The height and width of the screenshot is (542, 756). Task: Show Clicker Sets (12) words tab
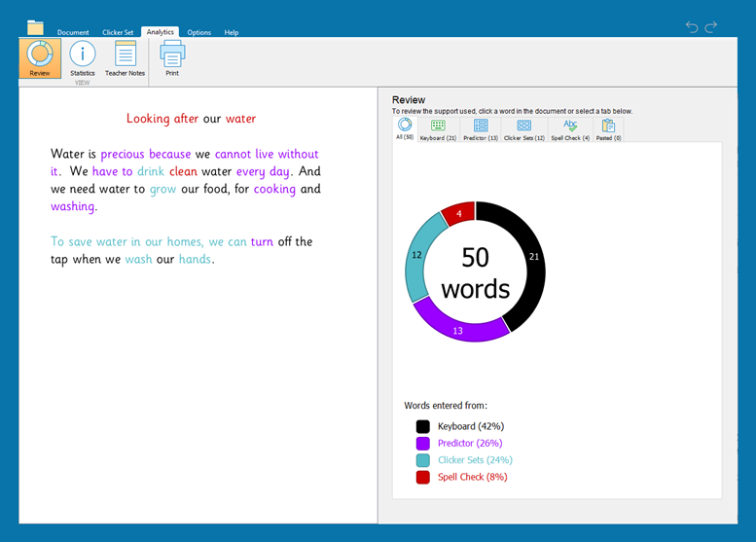pyautogui.click(x=524, y=129)
